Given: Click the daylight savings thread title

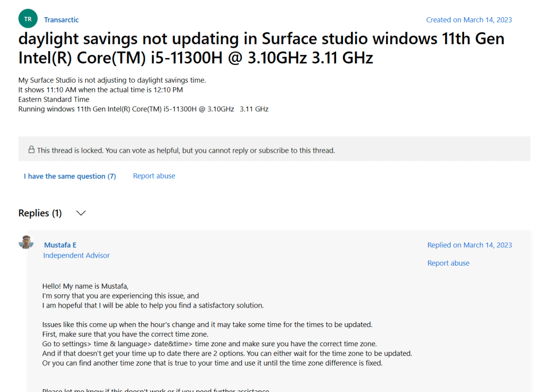Looking at the screenshot, I should (261, 48).
